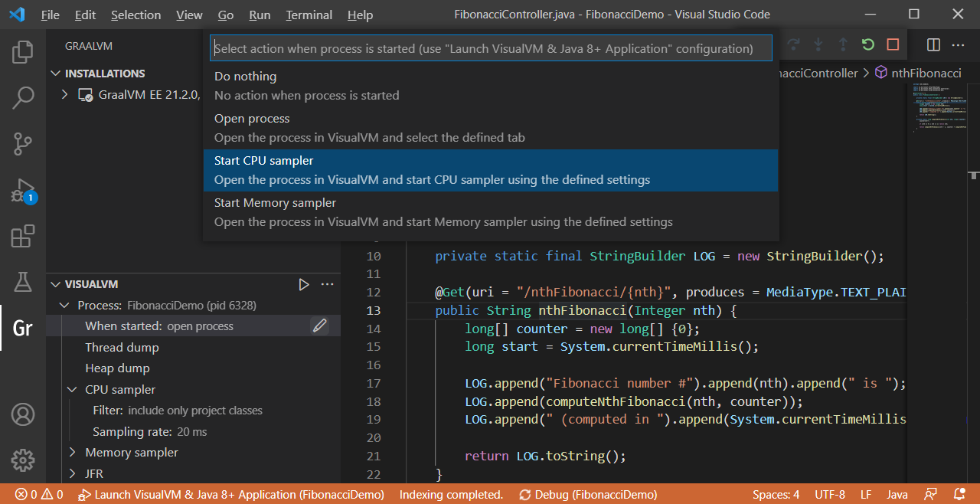This screenshot has height=504, width=980.
Task: Click 'Debug (FibonacciDemo)' in status bar
Action: 588,495
